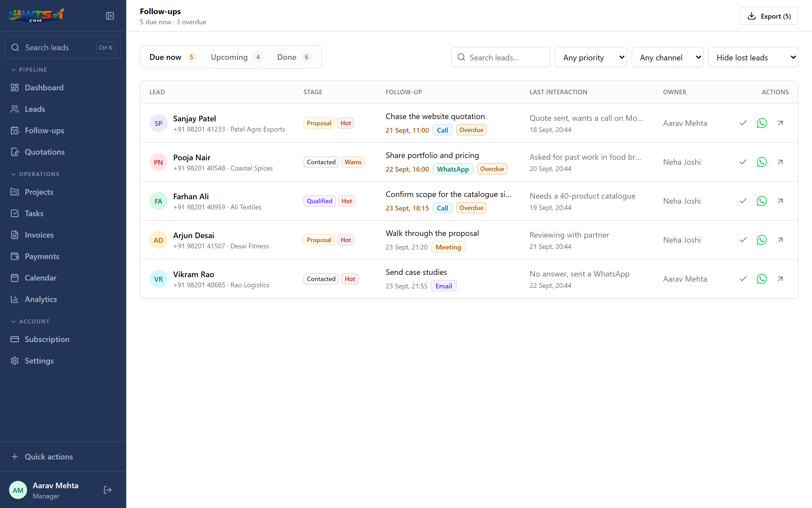The height and width of the screenshot is (508, 812).
Task: Open the Calendar
Action: click(x=63, y=278)
